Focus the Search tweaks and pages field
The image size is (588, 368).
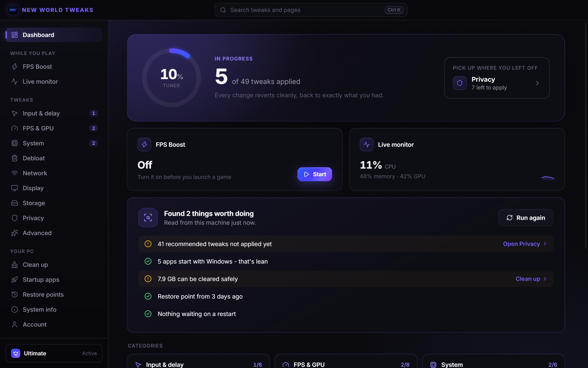(311, 10)
